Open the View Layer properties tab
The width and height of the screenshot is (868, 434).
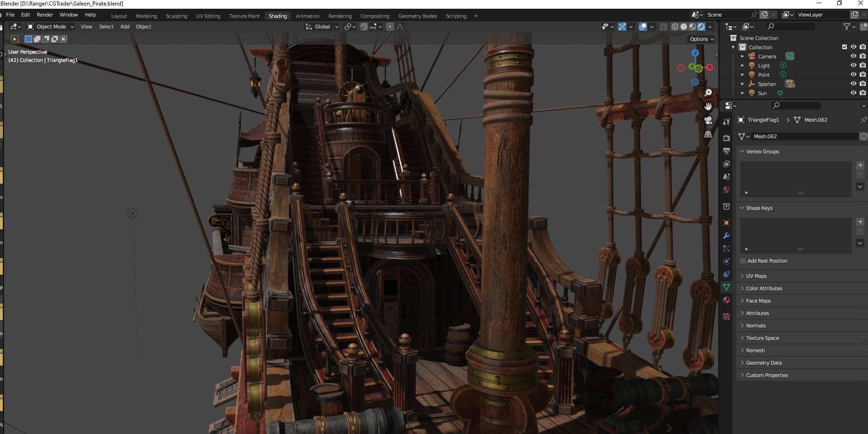tap(726, 163)
